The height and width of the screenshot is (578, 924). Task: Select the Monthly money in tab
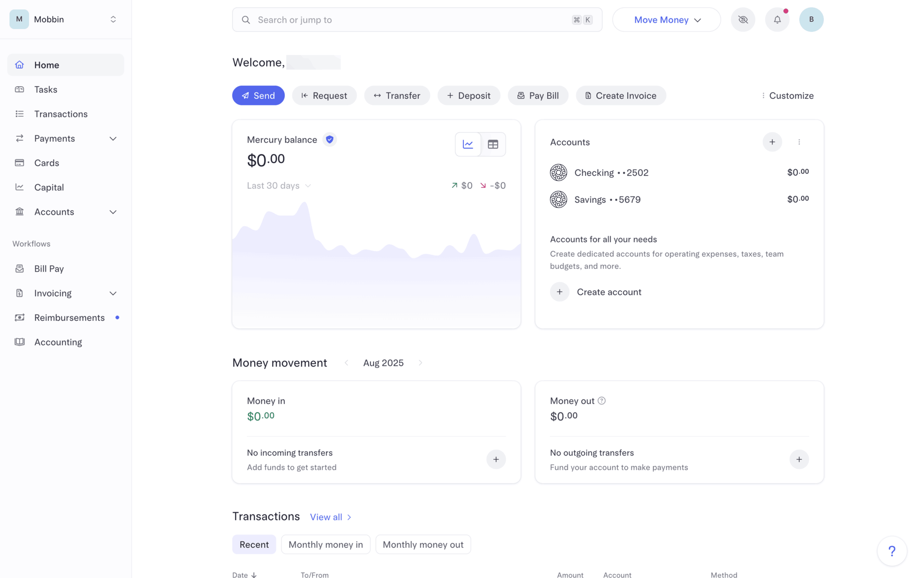pyautogui.click(x=326, y=544)
